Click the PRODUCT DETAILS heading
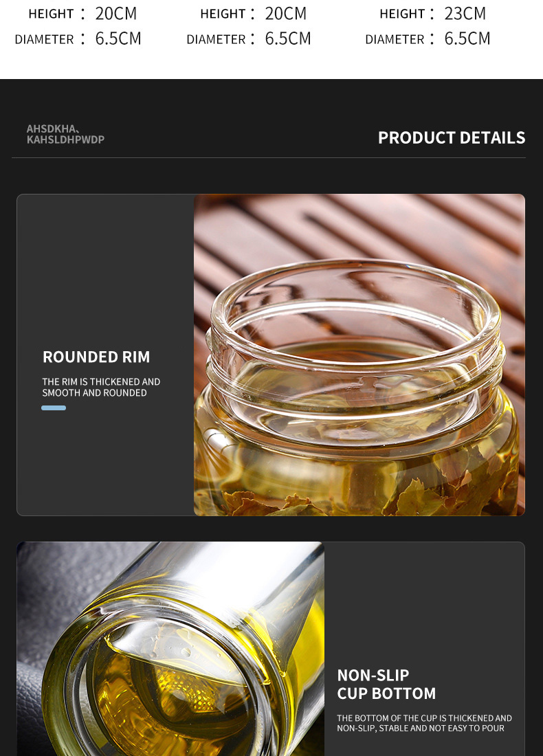Viewport: 543px width, 756px height. pyautogui.click(x=452, y=138)
